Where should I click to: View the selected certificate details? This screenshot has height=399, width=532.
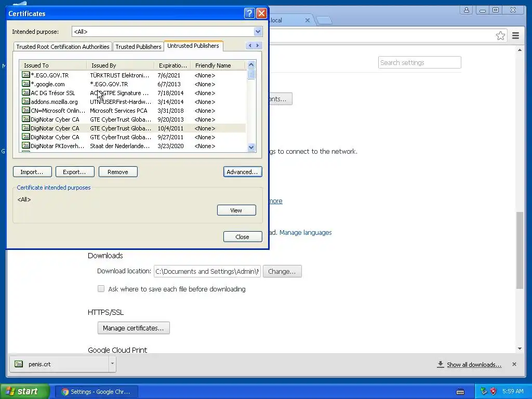(x=236, y=210)
